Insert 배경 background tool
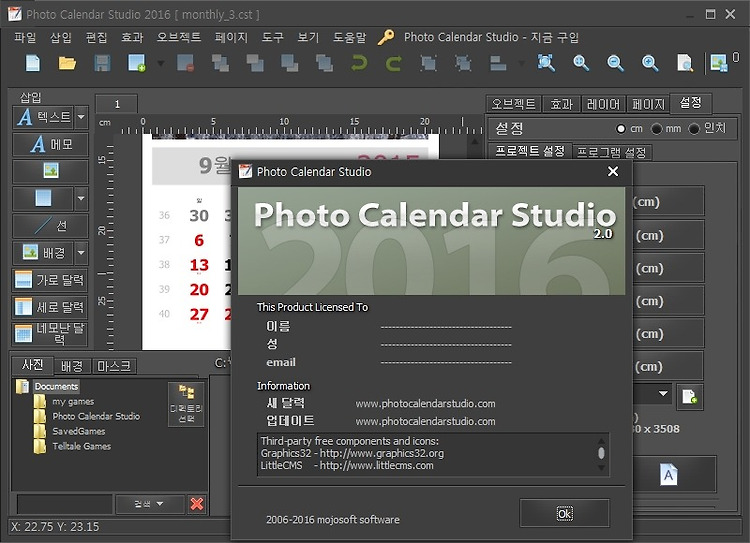The height and width of the screenshot is (543, 750). click(x=44, y=253)
